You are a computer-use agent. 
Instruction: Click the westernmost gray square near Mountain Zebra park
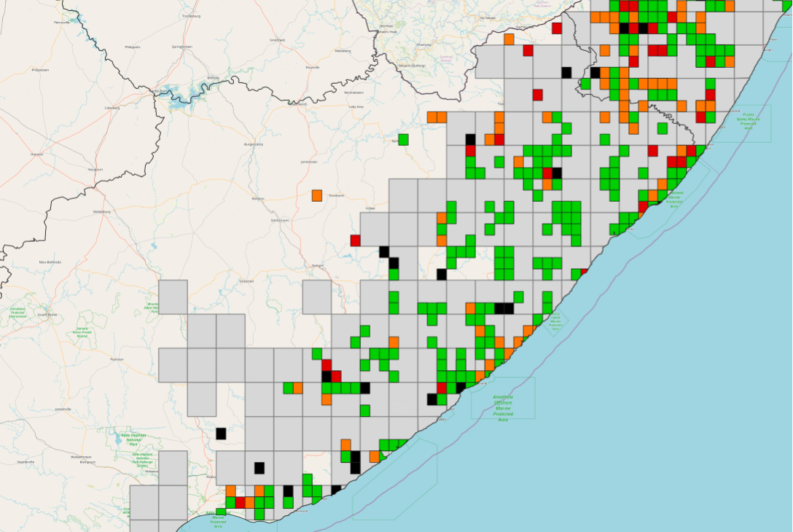coord(173,297)
